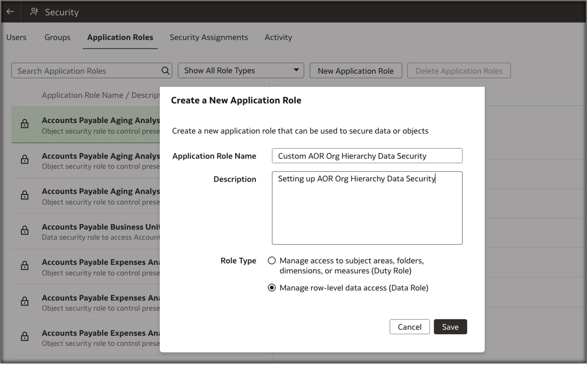Open the Security Assignments tab
588x365 pixels.
pos(209,38)
